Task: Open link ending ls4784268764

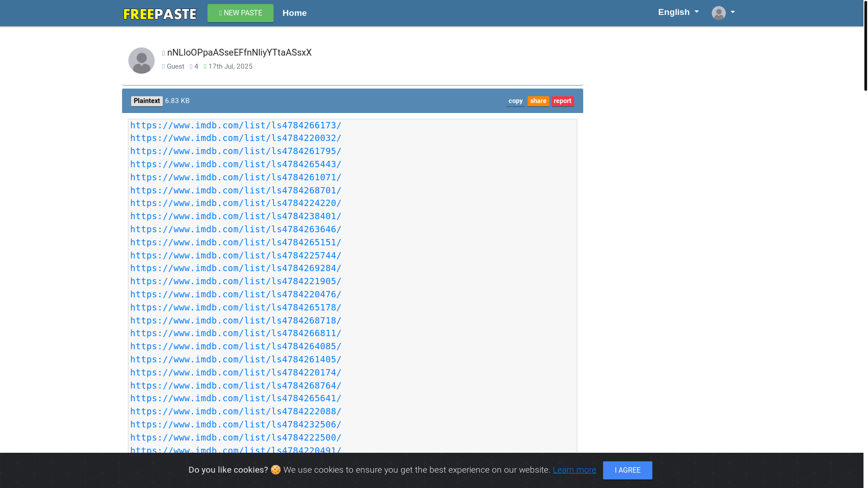Action: tap(236, 386)
